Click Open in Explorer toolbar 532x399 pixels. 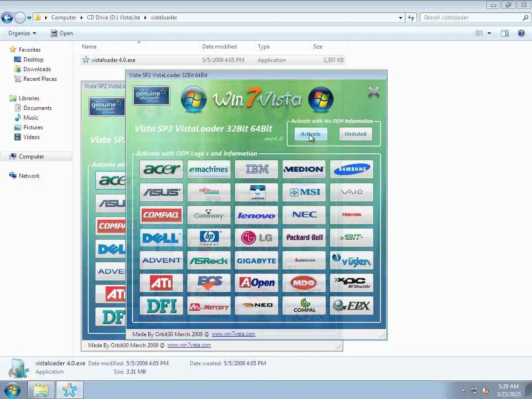(x=62, y=33)
